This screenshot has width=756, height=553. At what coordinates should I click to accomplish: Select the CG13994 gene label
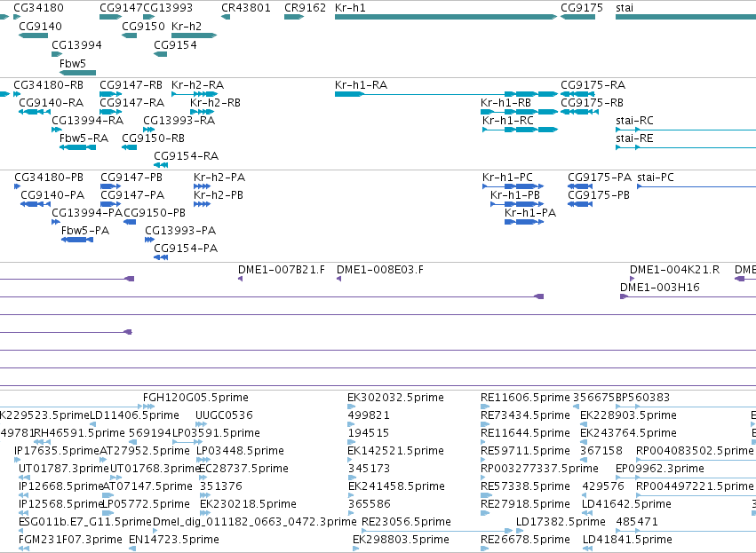tap(76, 44)
